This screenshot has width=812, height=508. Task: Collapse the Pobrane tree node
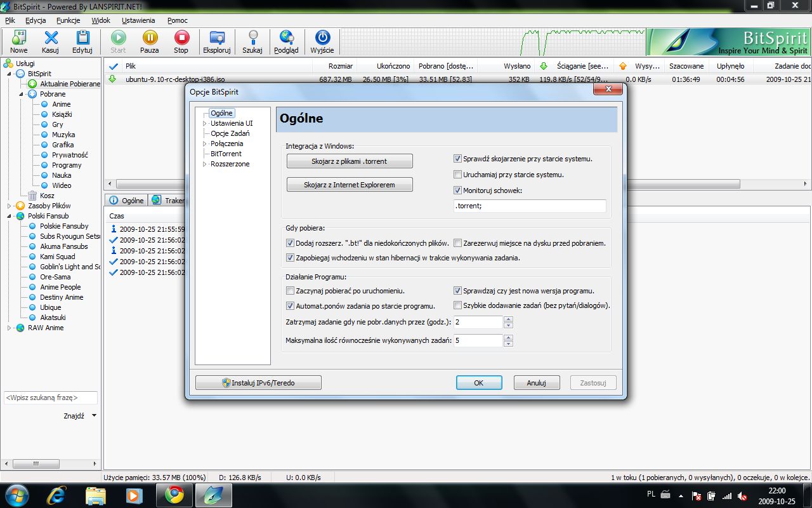pos(22,94)
